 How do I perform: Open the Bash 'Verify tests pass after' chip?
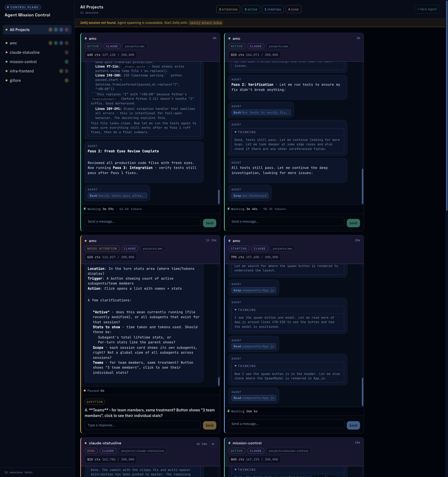click(117, 196)
